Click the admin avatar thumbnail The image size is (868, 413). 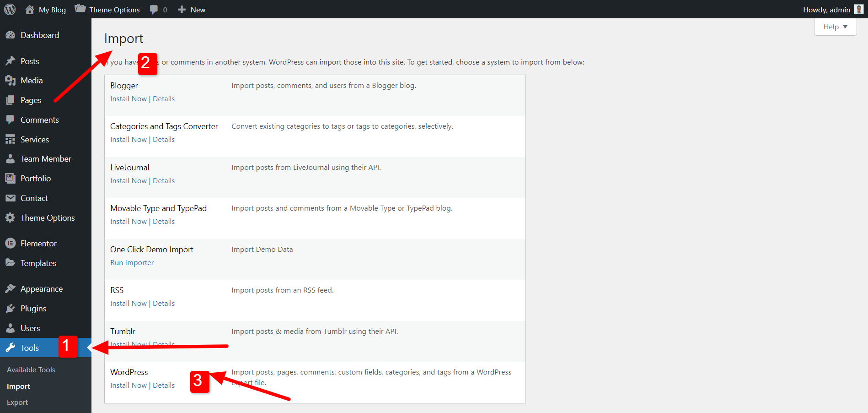[858, 10]
